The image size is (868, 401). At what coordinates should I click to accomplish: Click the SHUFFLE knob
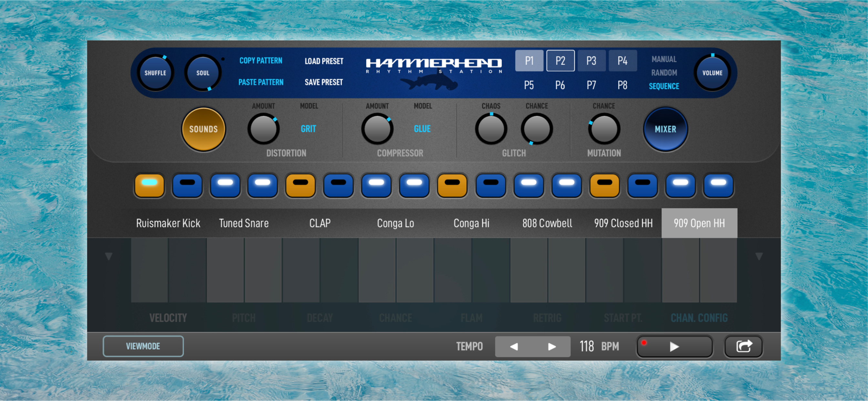click(x=155, y=73)
